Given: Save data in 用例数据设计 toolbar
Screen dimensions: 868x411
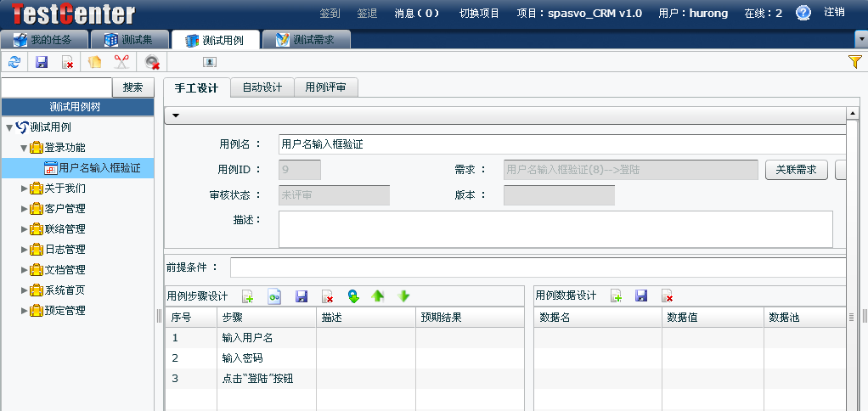Looking at the screenshot, I should (641, 296).
